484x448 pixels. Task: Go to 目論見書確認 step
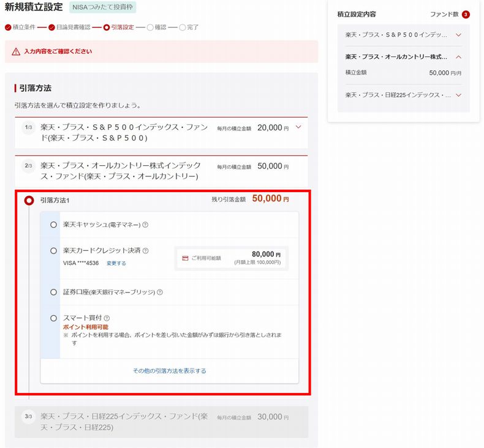pyautogui.click(x=69, y=27)
